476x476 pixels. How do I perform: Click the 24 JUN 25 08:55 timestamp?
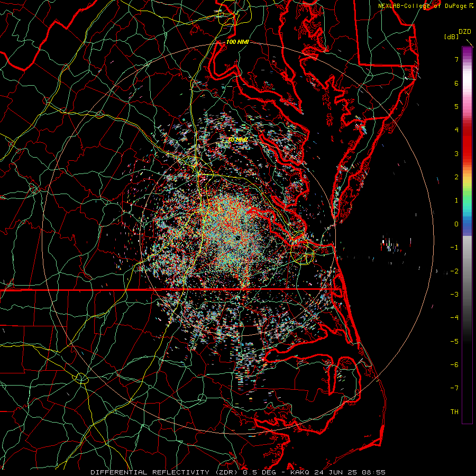[349, 472]
